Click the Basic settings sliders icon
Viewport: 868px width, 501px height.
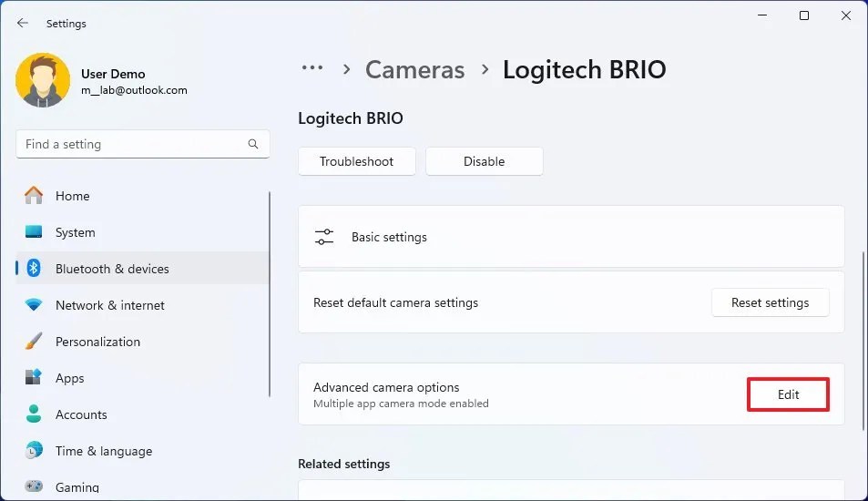click(324, 237)
